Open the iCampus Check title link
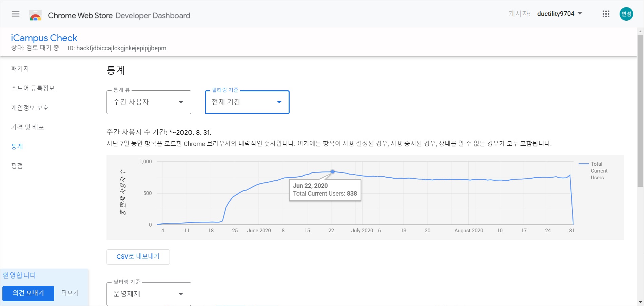 coord(44,38)
